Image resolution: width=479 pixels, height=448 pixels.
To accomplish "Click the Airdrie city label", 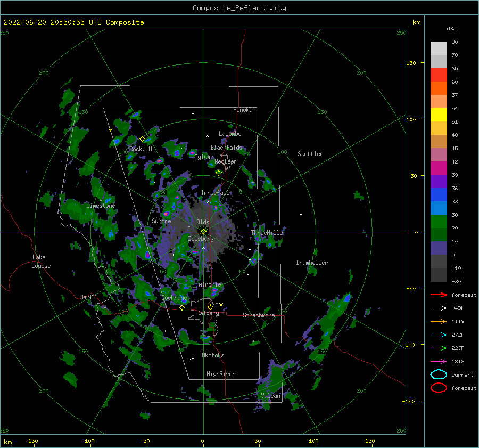I will 210,284.
